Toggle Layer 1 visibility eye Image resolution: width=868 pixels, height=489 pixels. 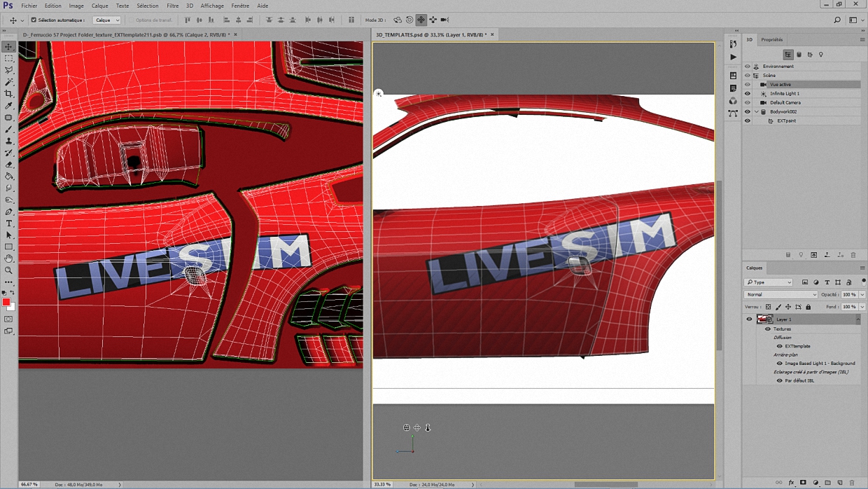pyautogui.click(x=749, y=319)
